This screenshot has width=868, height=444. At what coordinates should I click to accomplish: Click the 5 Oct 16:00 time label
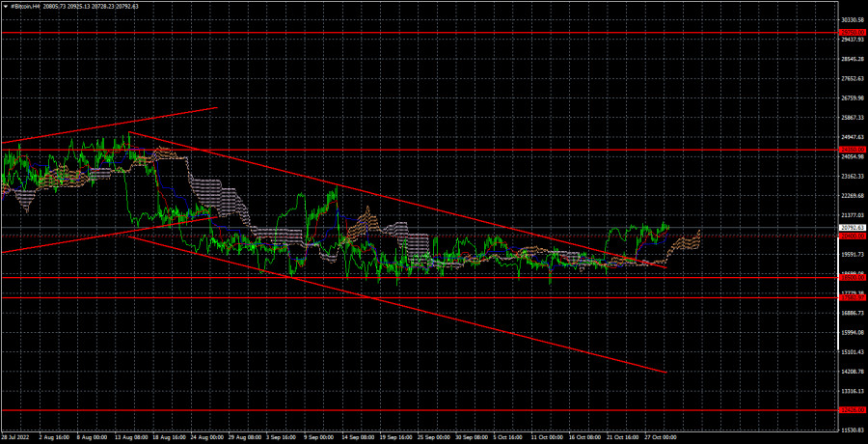[506, 437]
